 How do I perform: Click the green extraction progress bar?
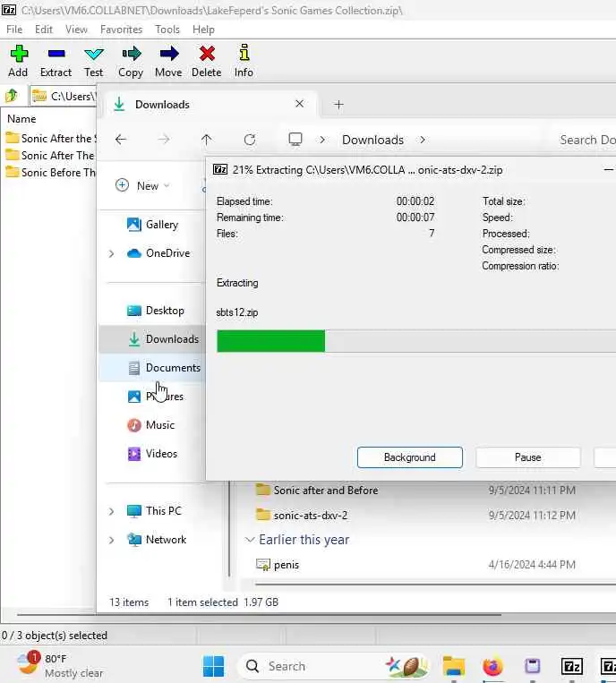pyautogui.click(x=271, y=341)
